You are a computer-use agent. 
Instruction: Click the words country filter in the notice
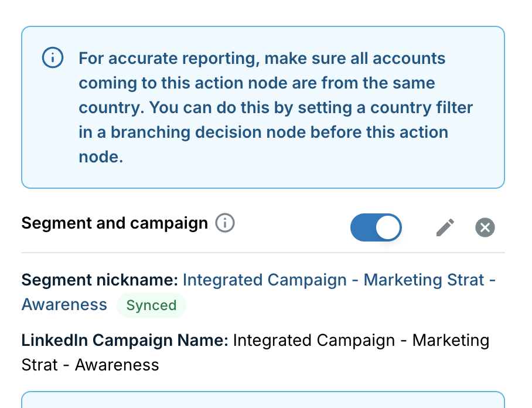pos(421,108)
